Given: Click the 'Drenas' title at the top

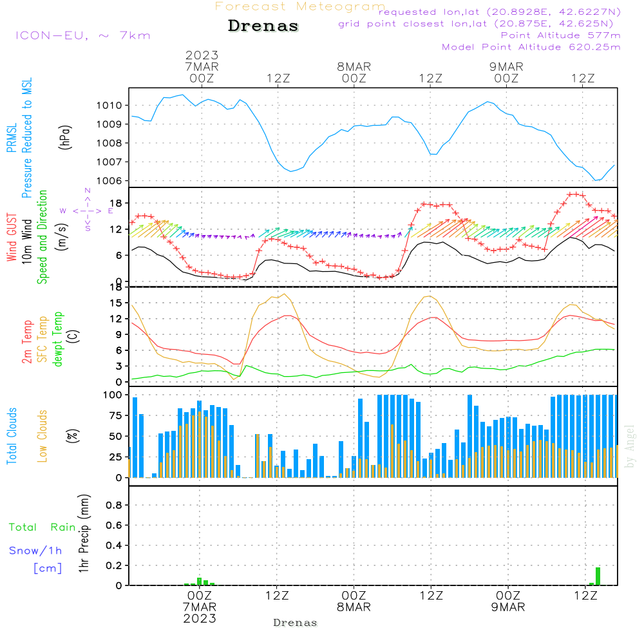Looking at the screenshot, I should tap(263, 26).
